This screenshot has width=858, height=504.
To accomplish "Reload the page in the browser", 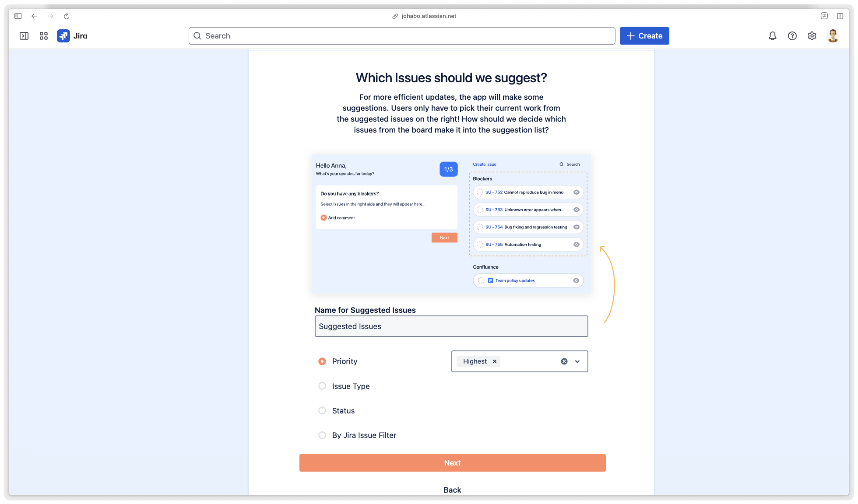I will pyautogui.click(x=67, y=16).
